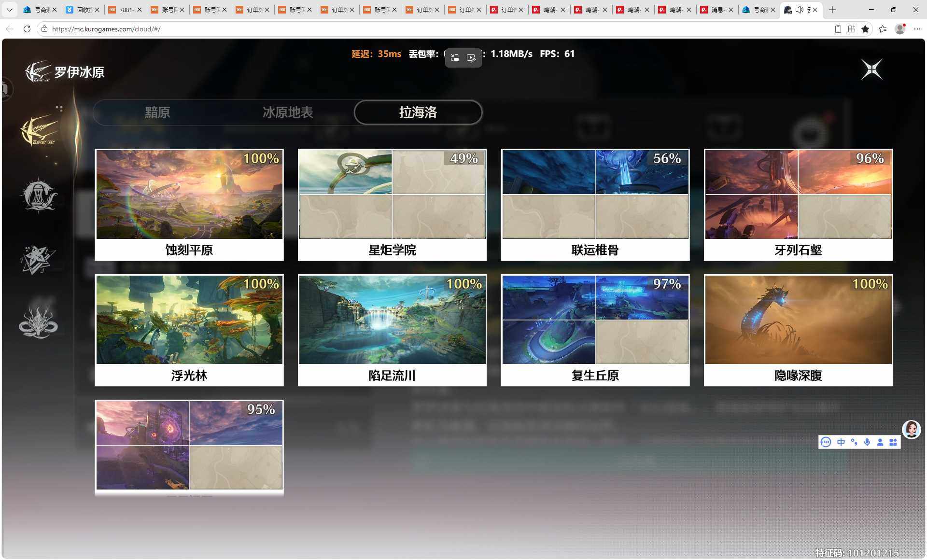Close the 回收 browser tab
927x560 pixels.
[97, 10]
